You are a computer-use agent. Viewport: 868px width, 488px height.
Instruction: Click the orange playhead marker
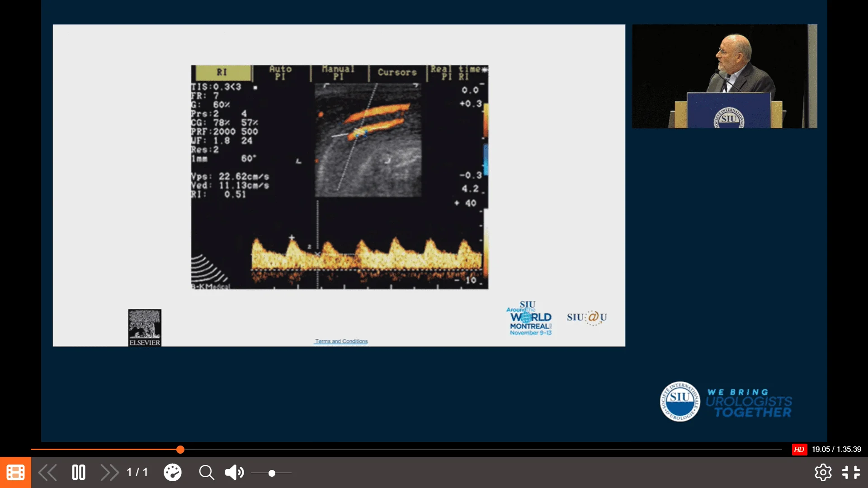(x=180, y=449)
